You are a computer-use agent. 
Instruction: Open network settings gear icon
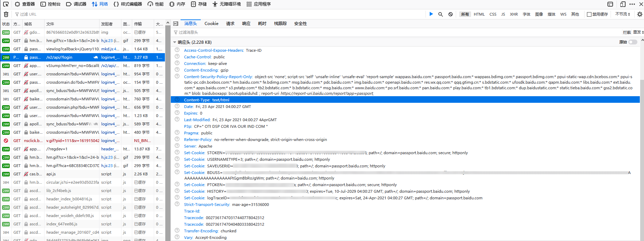pyautogui.click(x=639, y=14)
